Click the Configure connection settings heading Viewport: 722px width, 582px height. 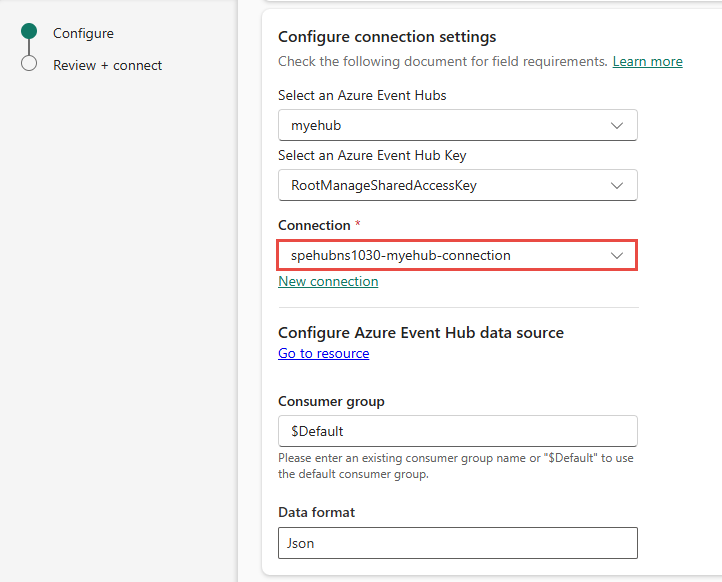point(386,37)
